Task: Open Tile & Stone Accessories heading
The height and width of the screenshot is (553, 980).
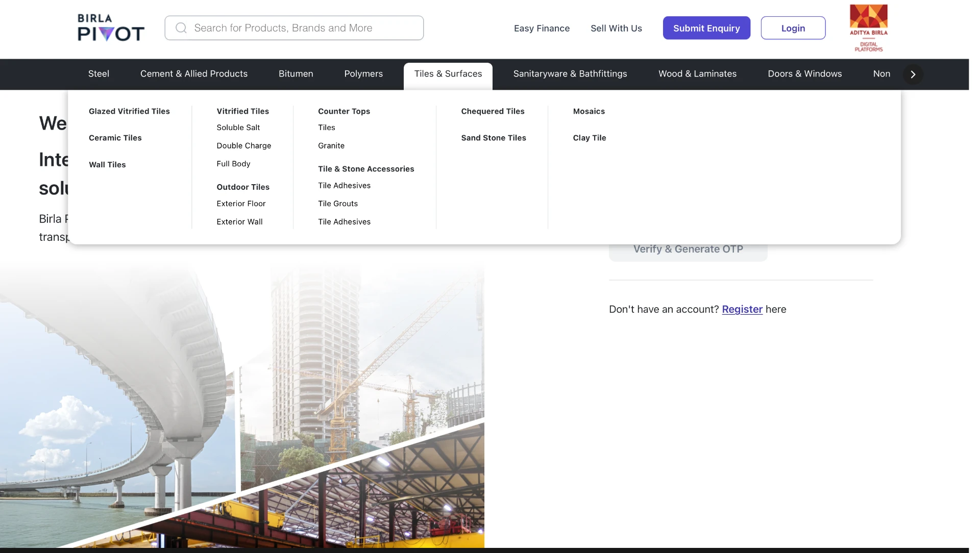Action: pyautogui.click(x=366, y=169)
